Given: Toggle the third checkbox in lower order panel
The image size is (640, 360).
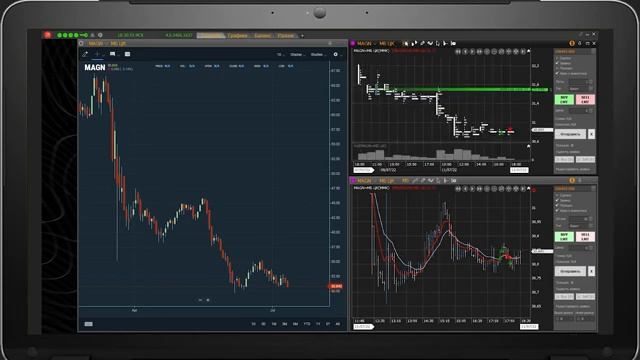Looking at the screenshot, I should point(557,205).
